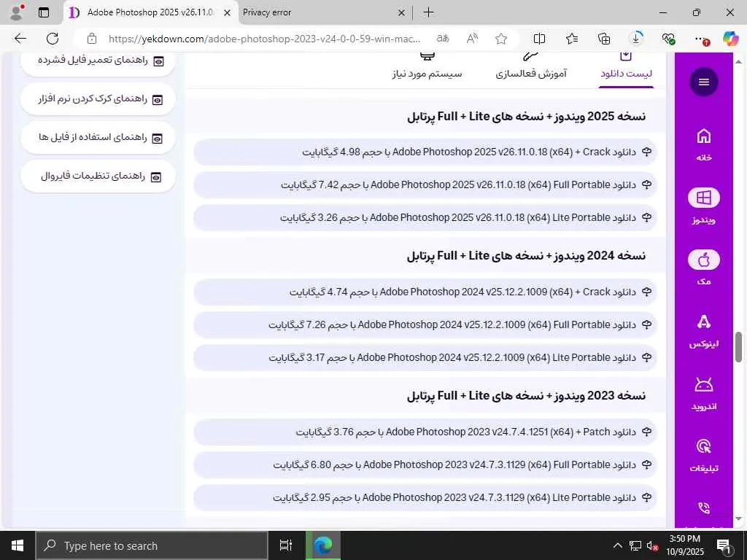Add this page to favorites star

(x=500, y=39)
